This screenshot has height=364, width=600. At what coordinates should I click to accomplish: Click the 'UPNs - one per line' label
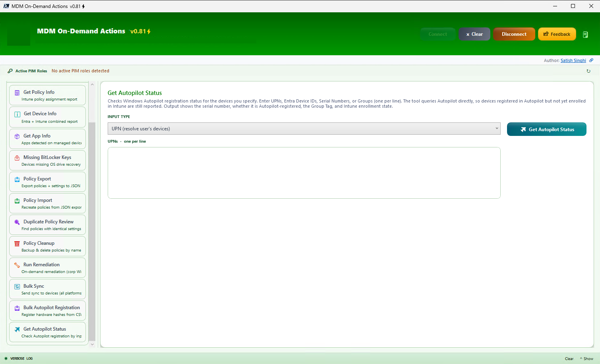point(127,141)
